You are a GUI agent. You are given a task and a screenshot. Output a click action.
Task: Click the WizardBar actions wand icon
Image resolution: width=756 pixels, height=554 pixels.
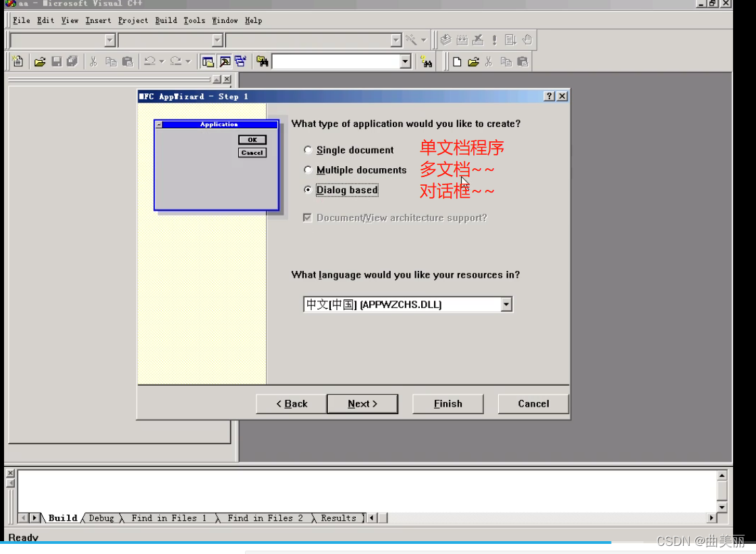click(x=411, y=40)
